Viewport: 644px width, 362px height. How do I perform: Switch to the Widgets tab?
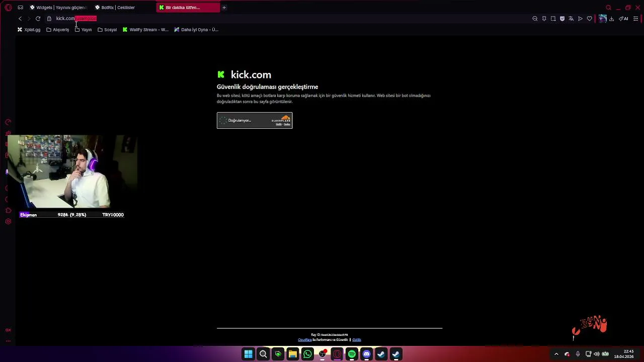click(58, 8)
